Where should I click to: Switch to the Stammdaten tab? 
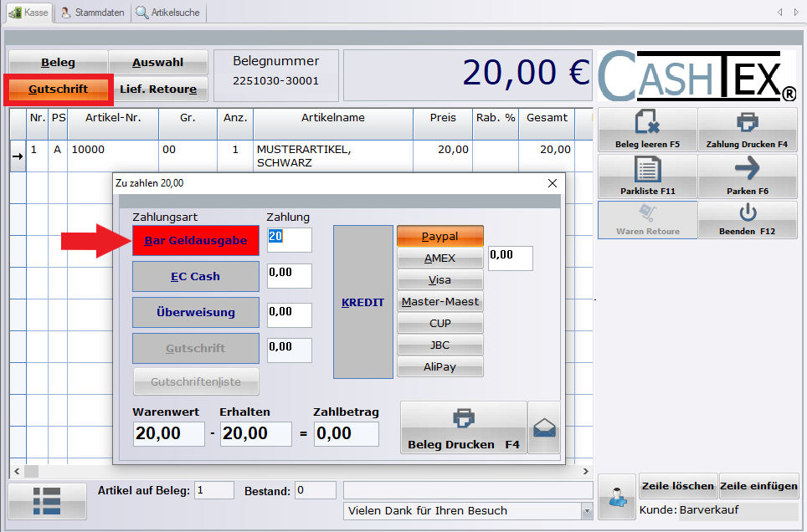(93, 13)
